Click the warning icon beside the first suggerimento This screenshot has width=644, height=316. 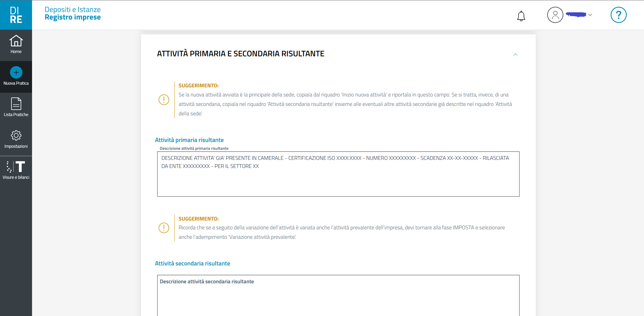point(164,100)
